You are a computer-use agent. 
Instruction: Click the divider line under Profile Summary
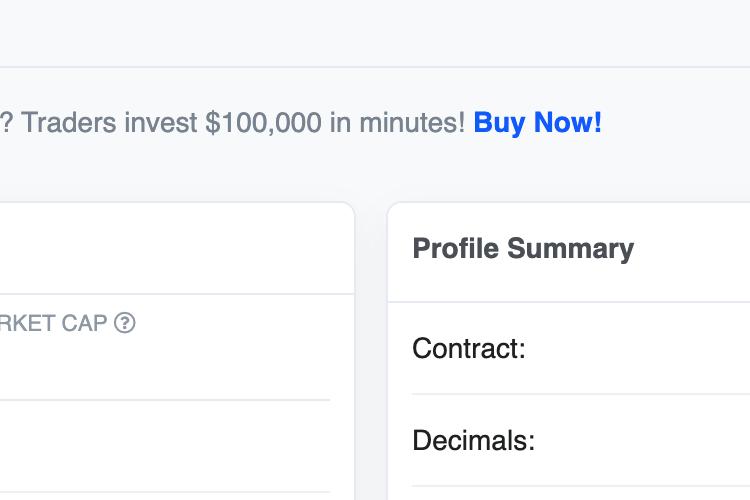tap(569, 302)
